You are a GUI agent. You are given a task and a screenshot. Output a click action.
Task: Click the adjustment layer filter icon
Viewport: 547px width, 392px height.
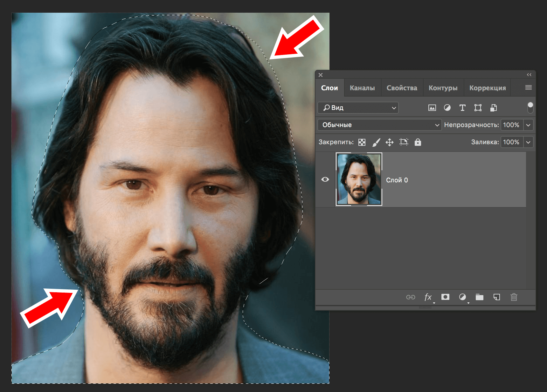[447, 108]
